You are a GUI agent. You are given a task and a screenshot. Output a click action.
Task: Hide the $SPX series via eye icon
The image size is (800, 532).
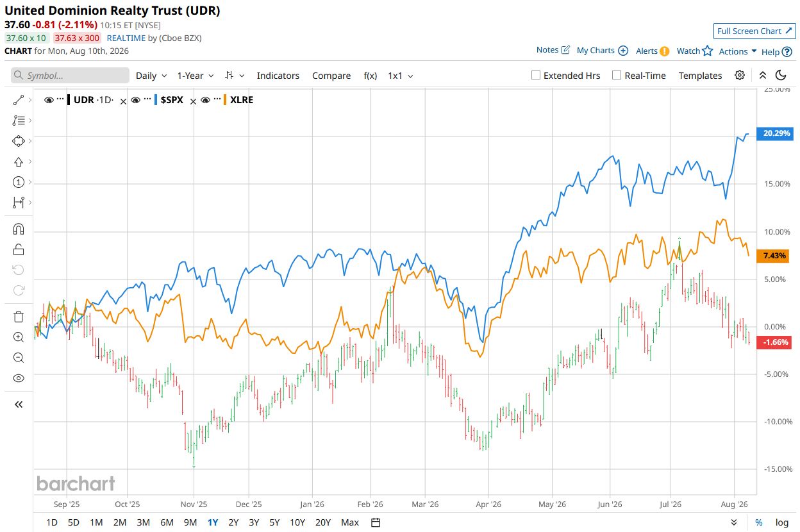[135, 100]
